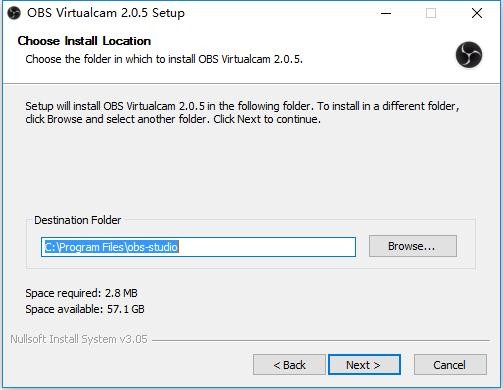Click the Destination Folder group label
Screen dimensions: 503x390
pos(78,220)
